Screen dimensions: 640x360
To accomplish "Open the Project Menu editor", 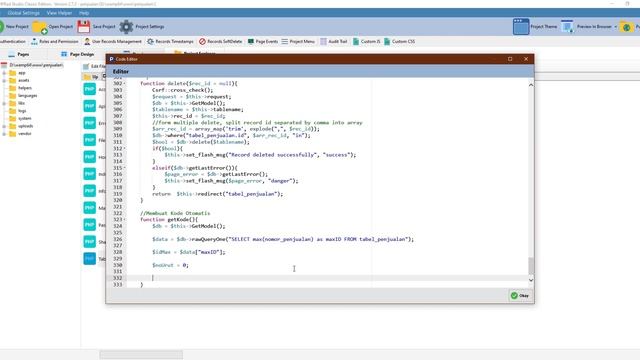I will click(x=298, y=42).
